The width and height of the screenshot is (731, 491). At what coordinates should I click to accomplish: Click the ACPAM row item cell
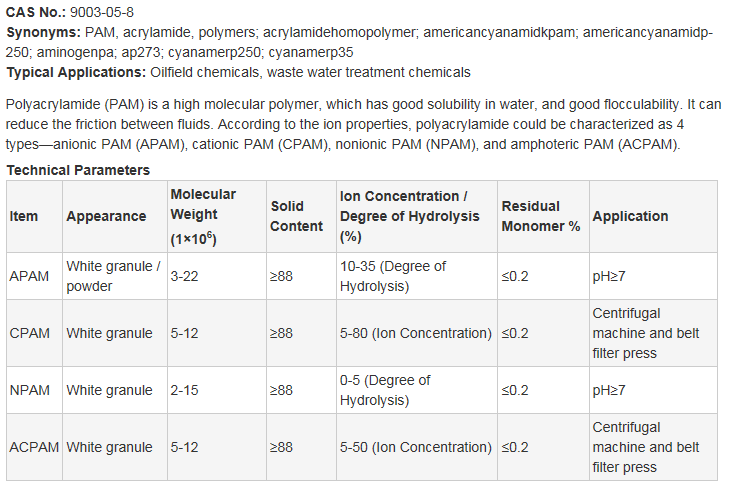click(x=34, y=447)
